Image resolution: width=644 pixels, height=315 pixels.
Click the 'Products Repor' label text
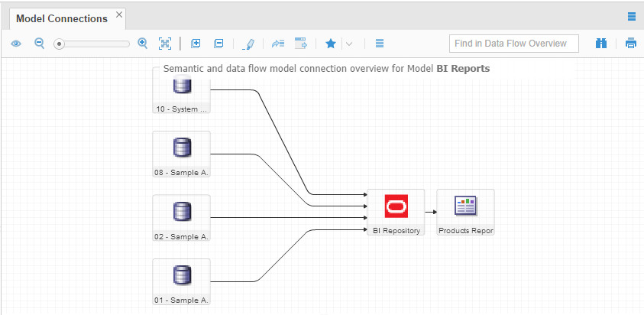(466, 231)
